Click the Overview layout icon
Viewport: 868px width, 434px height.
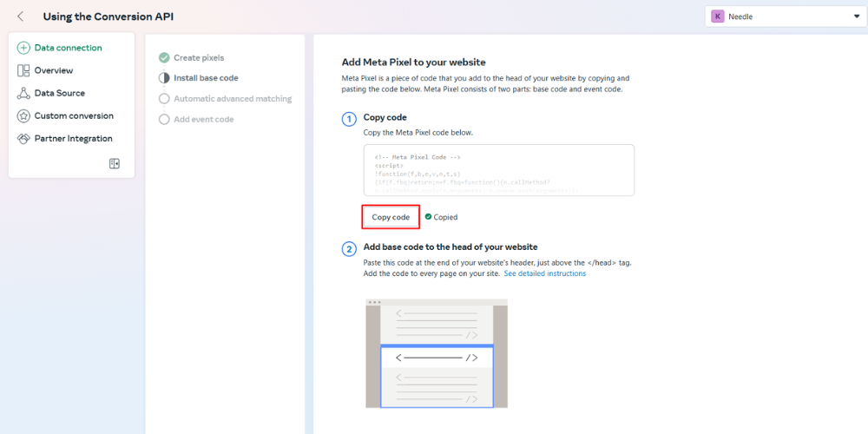pyautogui.click(x=23, y=70)
